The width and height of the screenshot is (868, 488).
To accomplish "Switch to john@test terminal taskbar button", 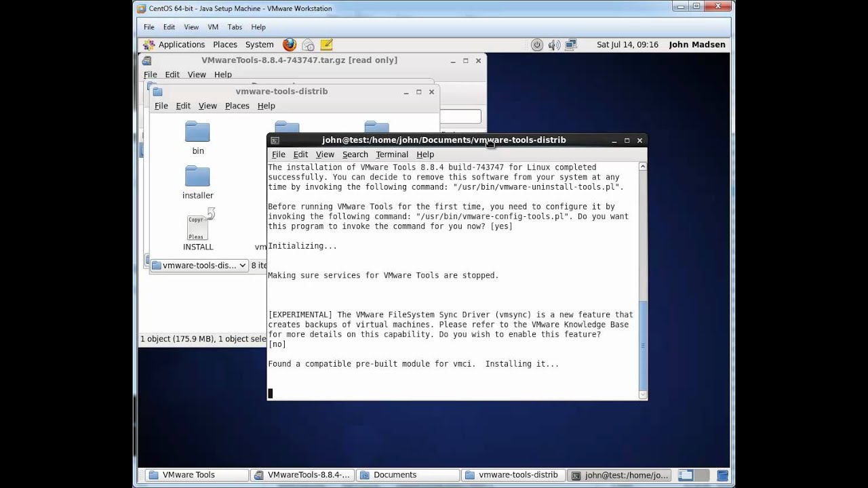I will [620, 475].
